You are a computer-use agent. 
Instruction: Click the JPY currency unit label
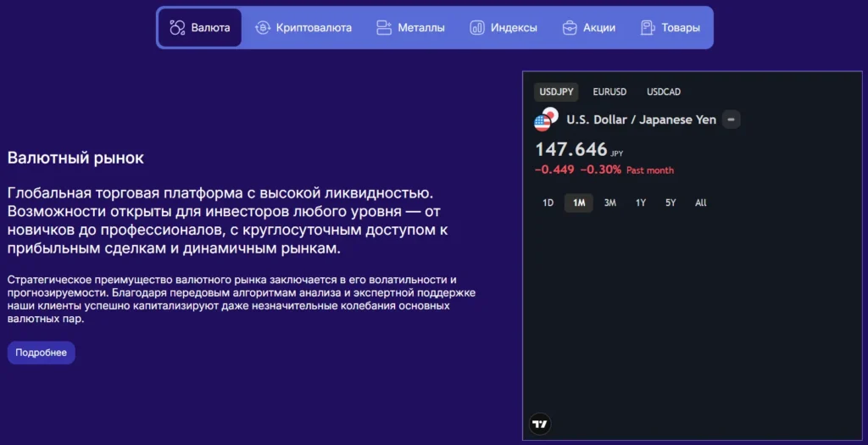pyautogui.click(x=617, y=154)
